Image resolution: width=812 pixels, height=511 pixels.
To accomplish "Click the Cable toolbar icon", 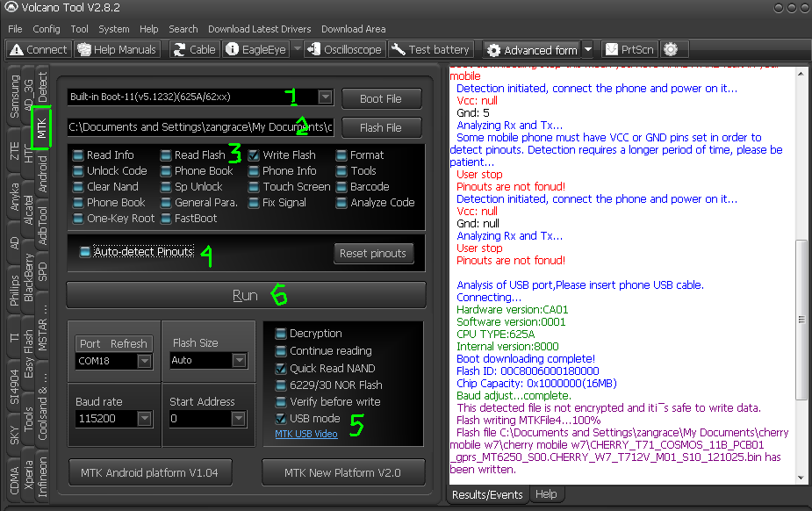I will coord(195,50).
